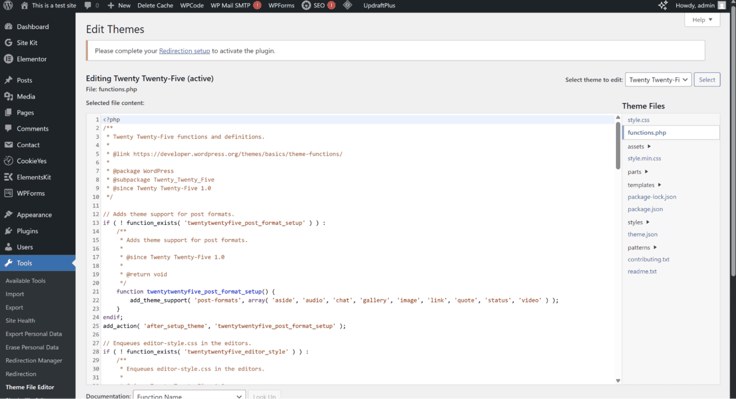
Task: Click the Appearance brush icon
Action: tap(8, 215)
